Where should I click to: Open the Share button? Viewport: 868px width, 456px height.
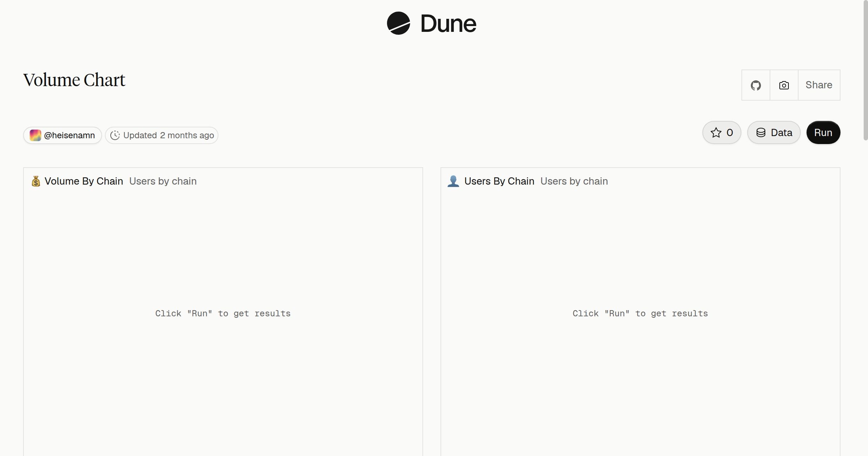tap(819, 85)
